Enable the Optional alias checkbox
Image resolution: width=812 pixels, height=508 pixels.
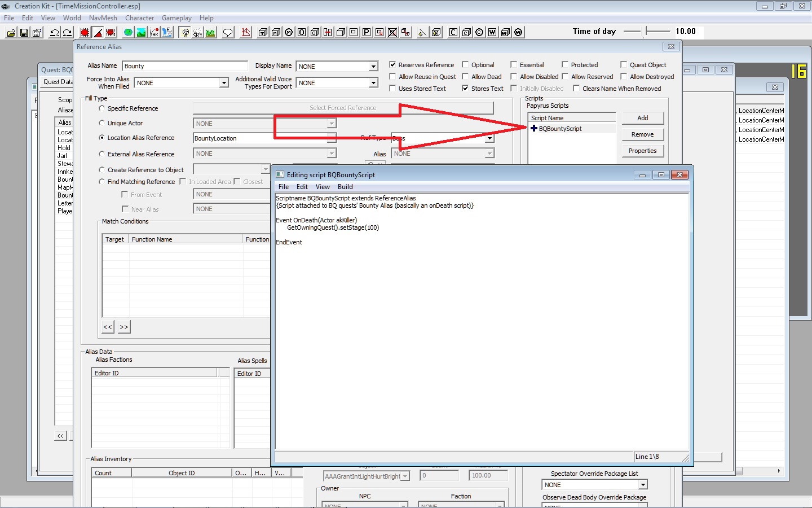point(464,64)
